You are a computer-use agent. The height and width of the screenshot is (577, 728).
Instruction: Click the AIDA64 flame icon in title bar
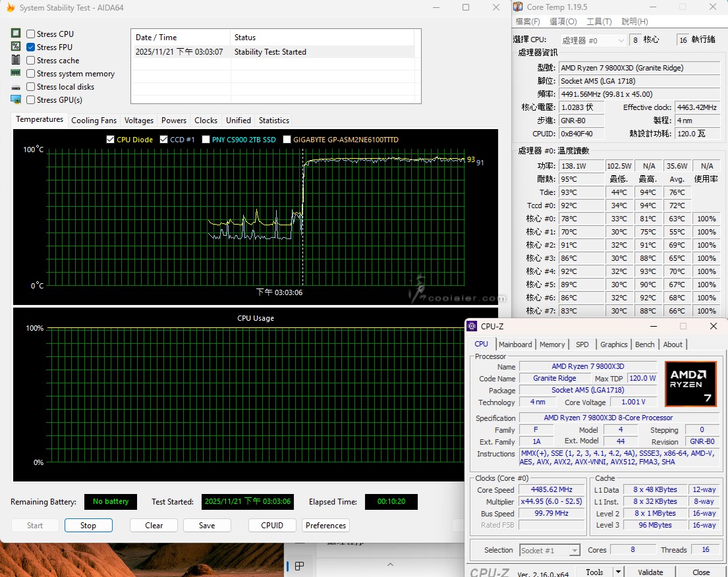pyautogui.click(x=10, y=8)
